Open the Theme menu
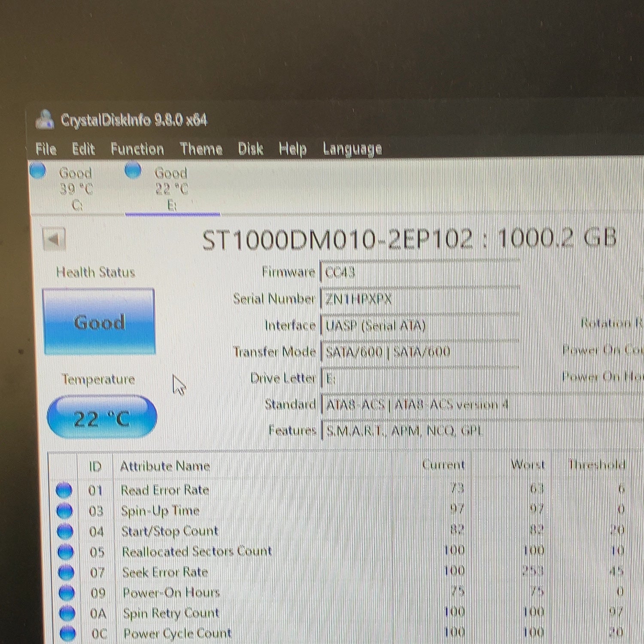Viewport: 644px width, 644px height. [201, 149]
